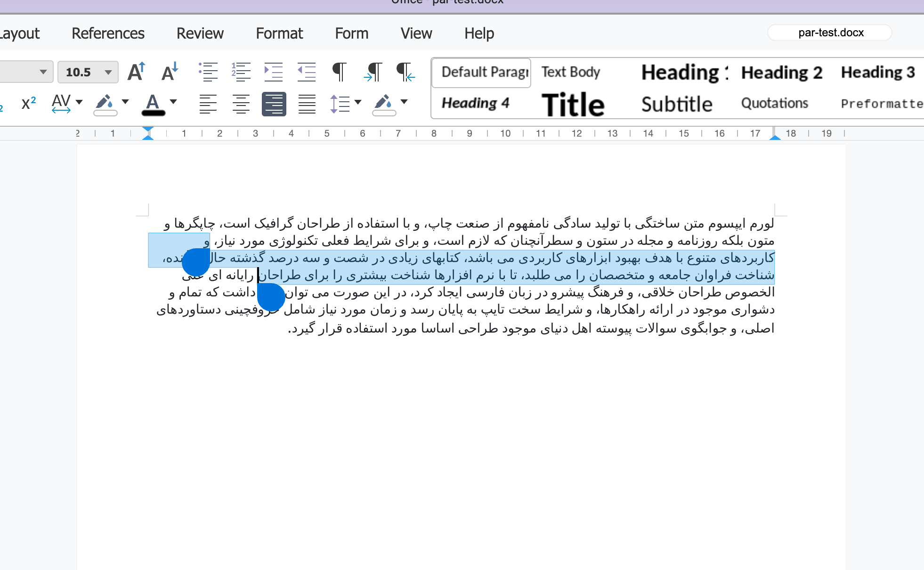Click the increase font size icon
The width and height of the screenshot is (924, 570).
click(x=137, y=72)
